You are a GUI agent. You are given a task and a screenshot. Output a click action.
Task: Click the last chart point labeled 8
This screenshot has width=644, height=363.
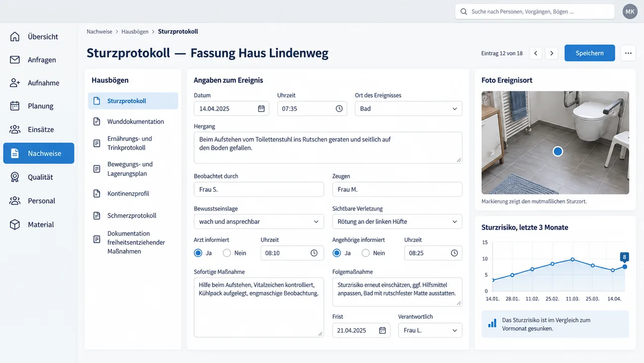[x=625, y=267]
